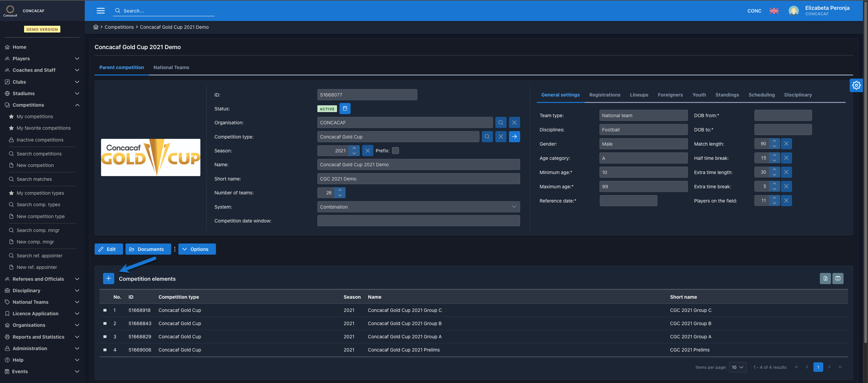The image size is (868, 383).
Task: Click the Edit button
Action: [x=108, y=249]
